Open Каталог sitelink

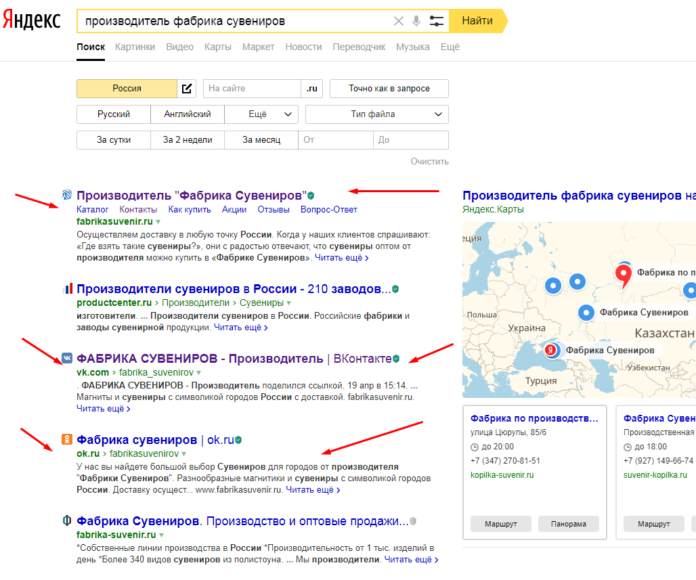click(x=92, y=209)
